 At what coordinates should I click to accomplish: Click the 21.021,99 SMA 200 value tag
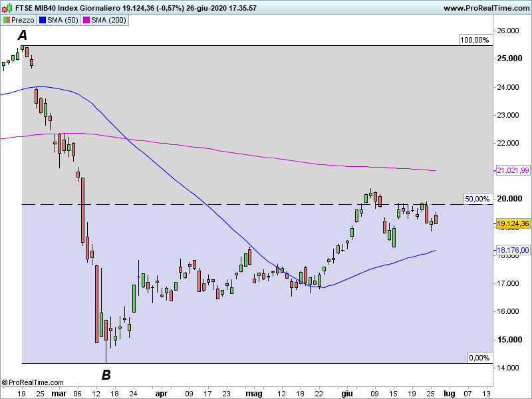pos(513,170)
